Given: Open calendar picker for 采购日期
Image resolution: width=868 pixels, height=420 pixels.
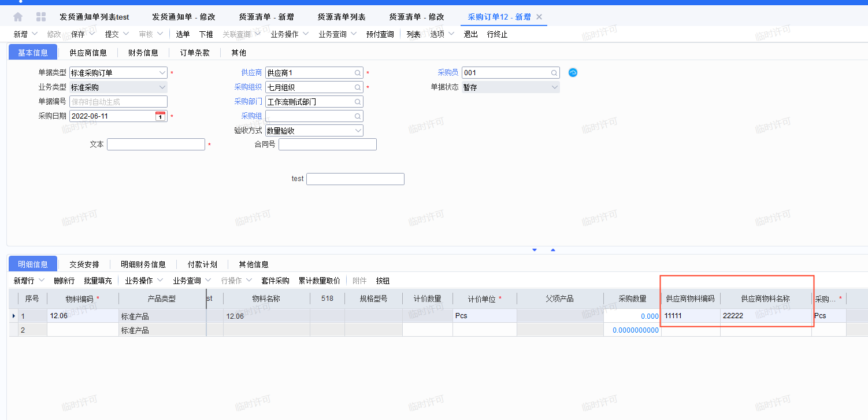Looking at the screenshot, I should tap(160, 116).
